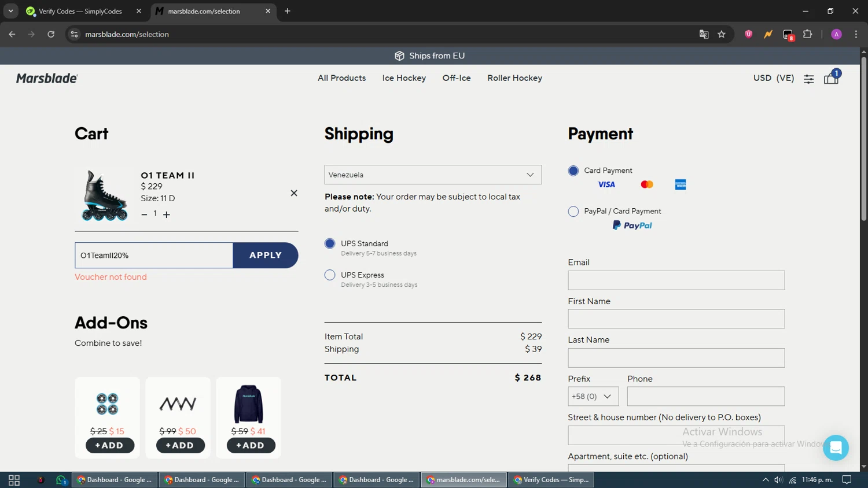The height and width of the screenshot is (488, 868).
Task: Open Off-Ice menu
Action: (457, 78)
